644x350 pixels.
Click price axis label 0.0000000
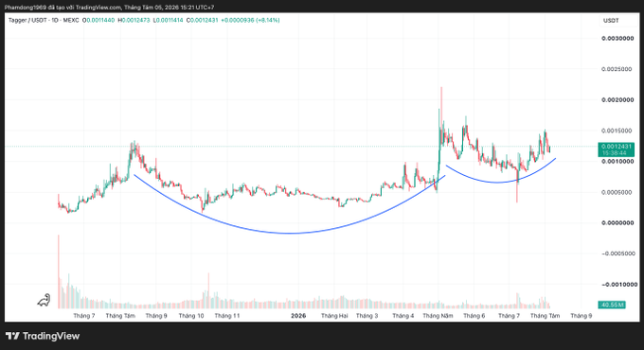pyautogui.click(x=617, y=223)
